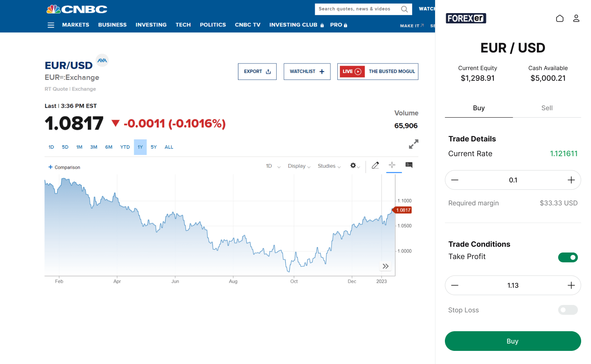Click the MAKE IT link

point(412,26)
